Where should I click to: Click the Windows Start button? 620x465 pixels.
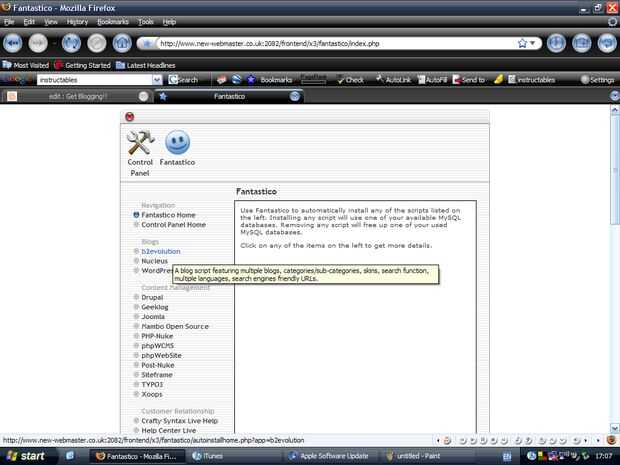25,456
